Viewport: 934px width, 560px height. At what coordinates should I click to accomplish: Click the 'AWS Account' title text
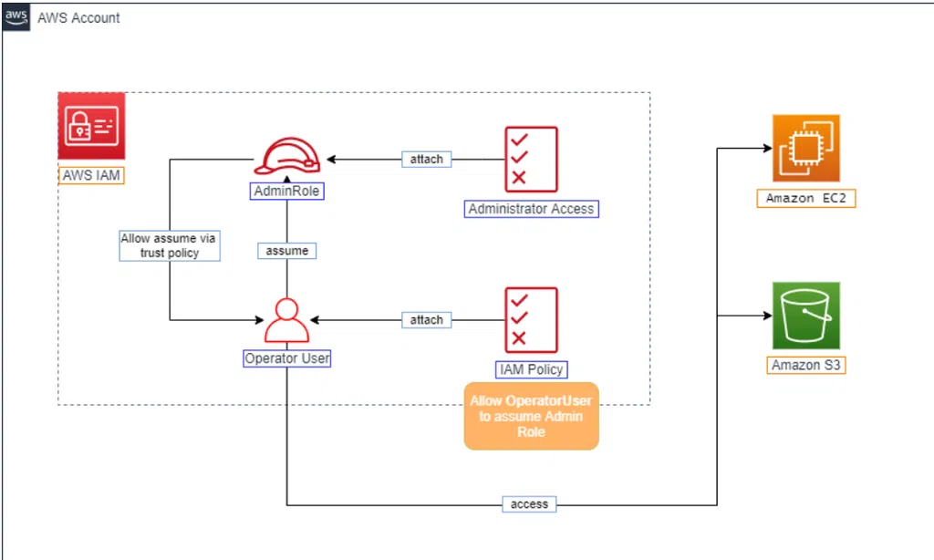(78, 18)
